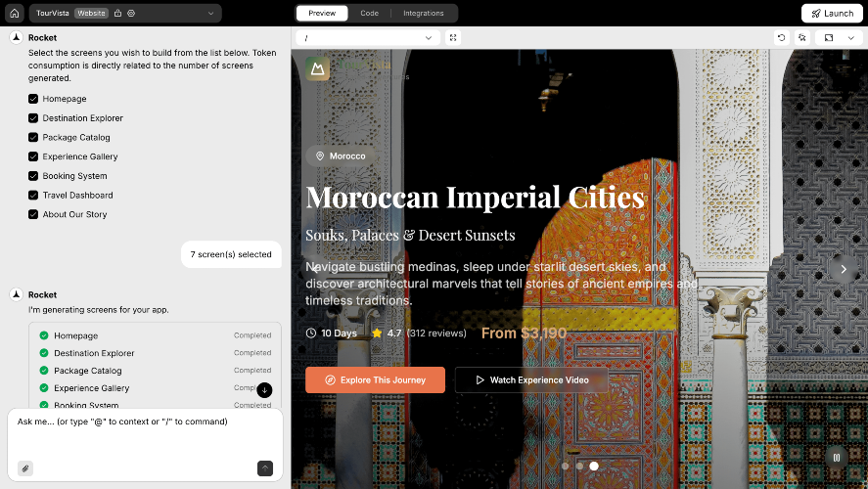
Task: Click the '10 Days' clock icon
Action: (x=311, y=333)
